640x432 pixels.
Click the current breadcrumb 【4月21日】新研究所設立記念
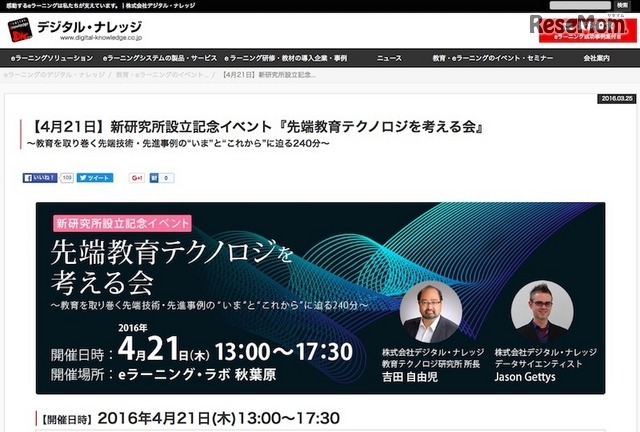269,75
